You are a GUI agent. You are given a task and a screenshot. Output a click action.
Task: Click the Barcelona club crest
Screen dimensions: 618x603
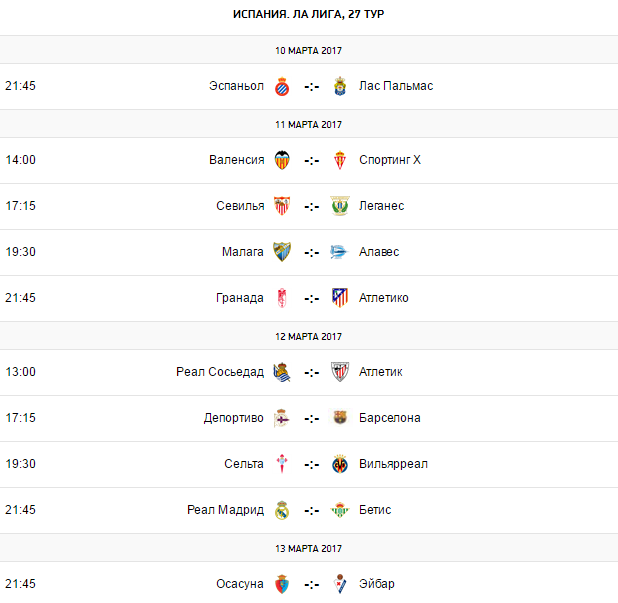pyautogui.click(x=340, y=418)
